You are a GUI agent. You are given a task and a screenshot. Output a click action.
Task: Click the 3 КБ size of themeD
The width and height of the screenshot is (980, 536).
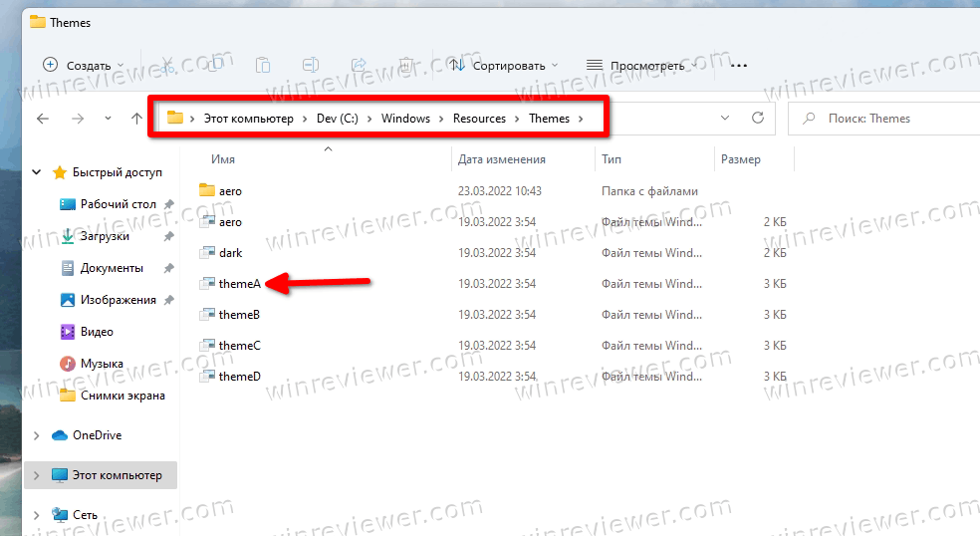[775, 377]
